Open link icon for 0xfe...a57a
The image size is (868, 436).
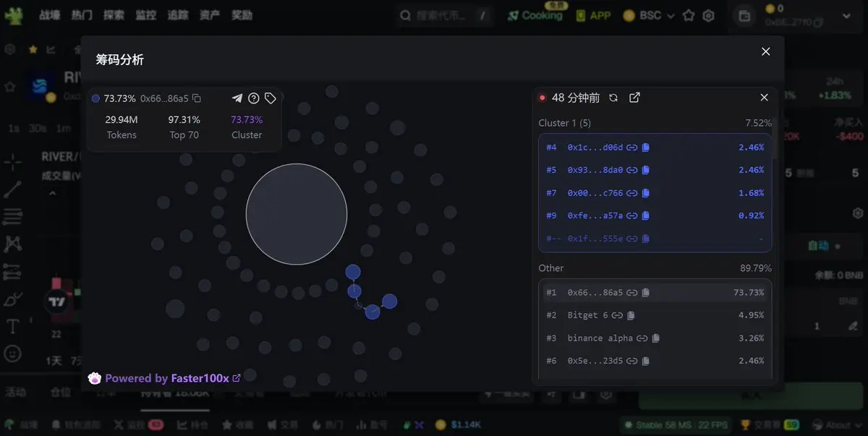[x=632, y=215]
